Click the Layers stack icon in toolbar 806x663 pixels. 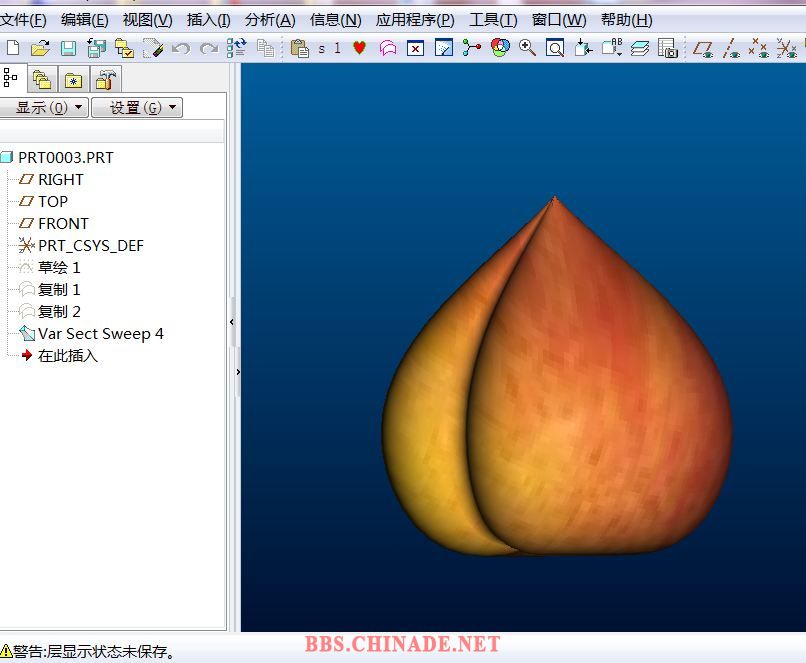click(x=640, y=48)
